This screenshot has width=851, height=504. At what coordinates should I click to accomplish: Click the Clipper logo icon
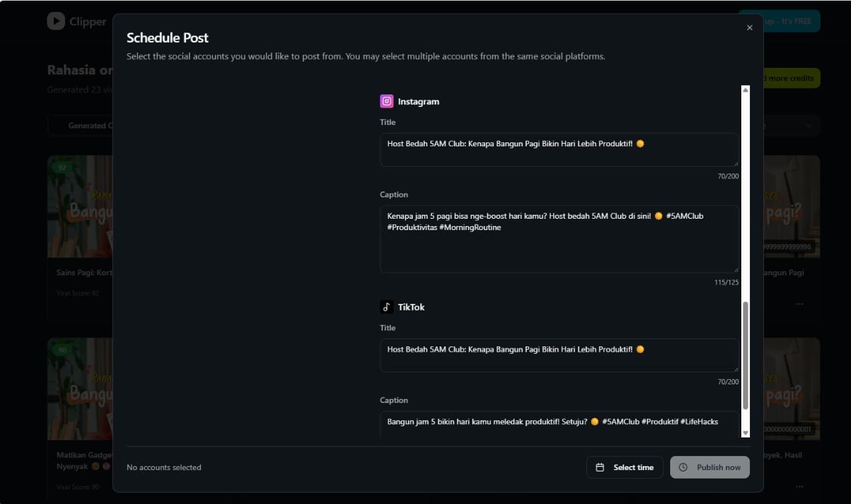[56, 21]
